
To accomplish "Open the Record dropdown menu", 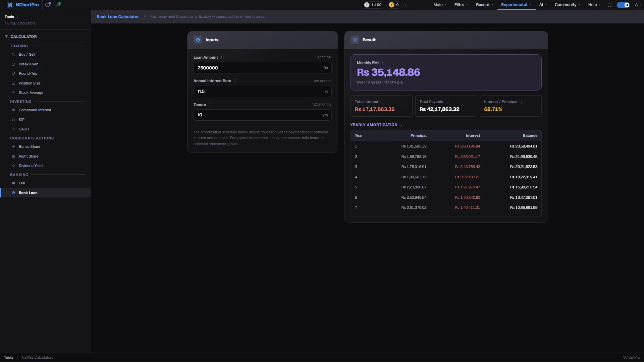I will (484, 5).
